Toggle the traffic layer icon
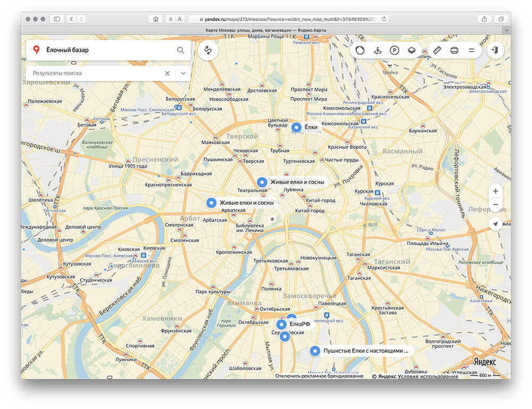 tap(360, 50)
